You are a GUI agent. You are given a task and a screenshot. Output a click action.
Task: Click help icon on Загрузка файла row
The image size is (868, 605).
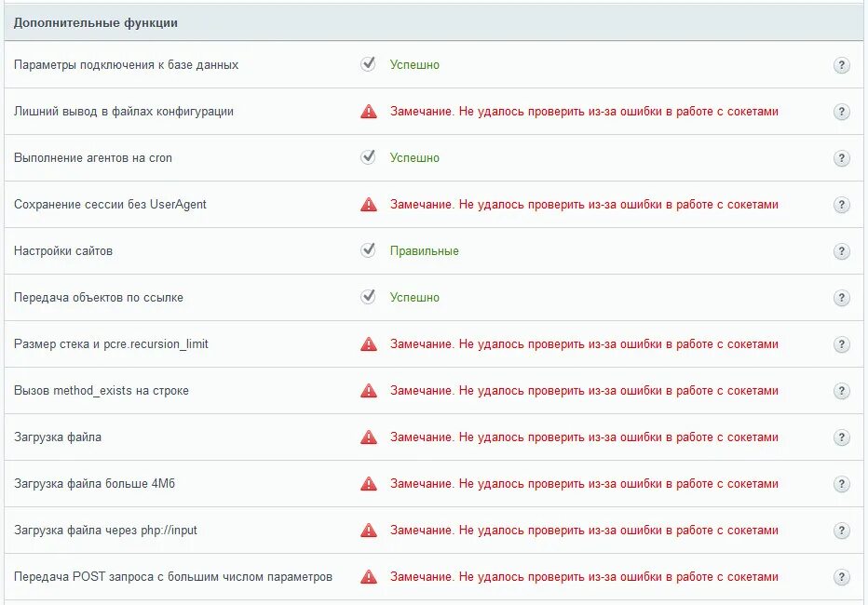[x=841, y=437]
